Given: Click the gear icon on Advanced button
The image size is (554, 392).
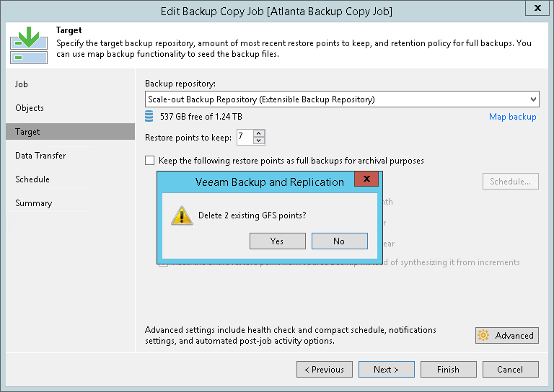Looking at the screenshot, I should pyautogui.click(x=484, y=335).
